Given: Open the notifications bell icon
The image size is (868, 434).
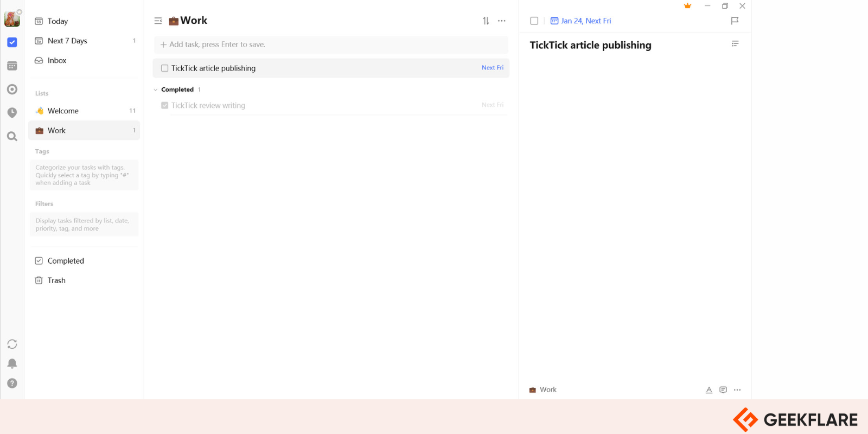Looking at the screenshot, I should point(12,363).
